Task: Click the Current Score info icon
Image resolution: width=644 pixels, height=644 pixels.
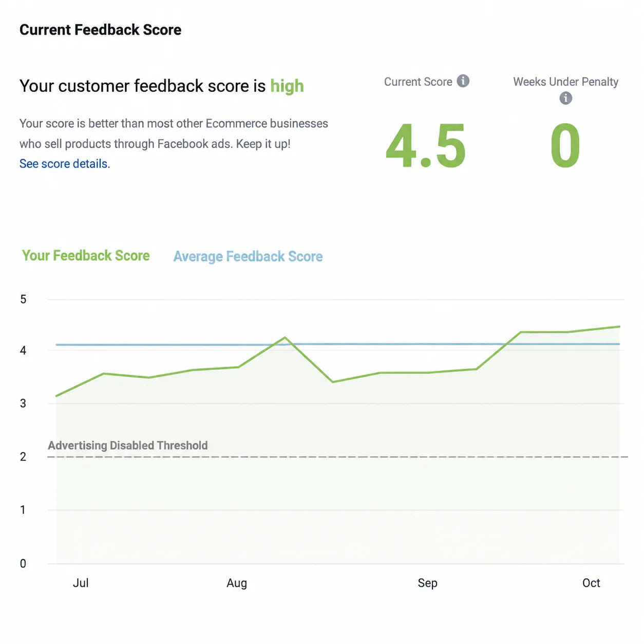Action: (463, 81)
